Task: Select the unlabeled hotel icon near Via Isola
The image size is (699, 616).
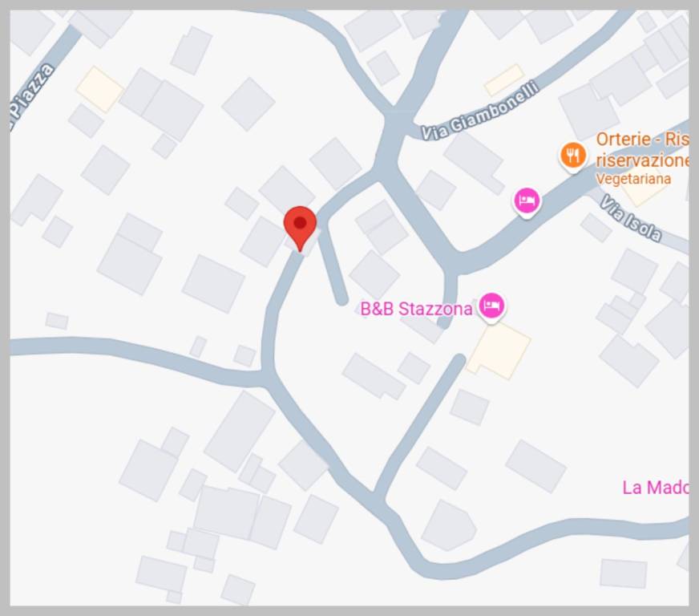Action: pyautogui.click(x=527, y=202)
